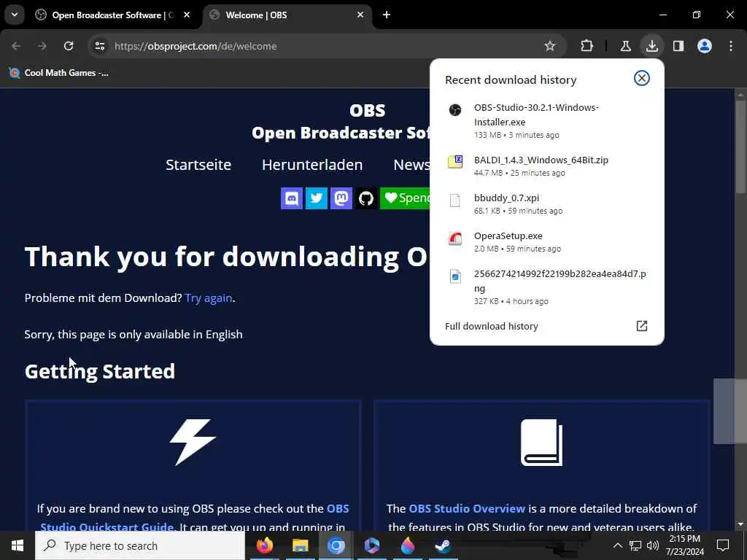Open Firefox from the taskbar
Image resolution: width=747 pixels, height=560 pixels.
click(264, 545)
